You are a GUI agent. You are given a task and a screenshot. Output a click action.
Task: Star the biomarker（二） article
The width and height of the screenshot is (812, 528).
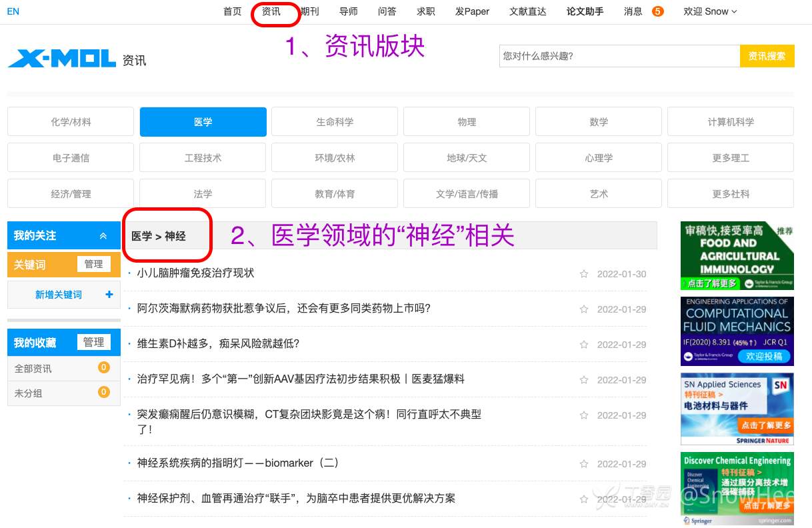pyautogui.click(x=584, y=464)
